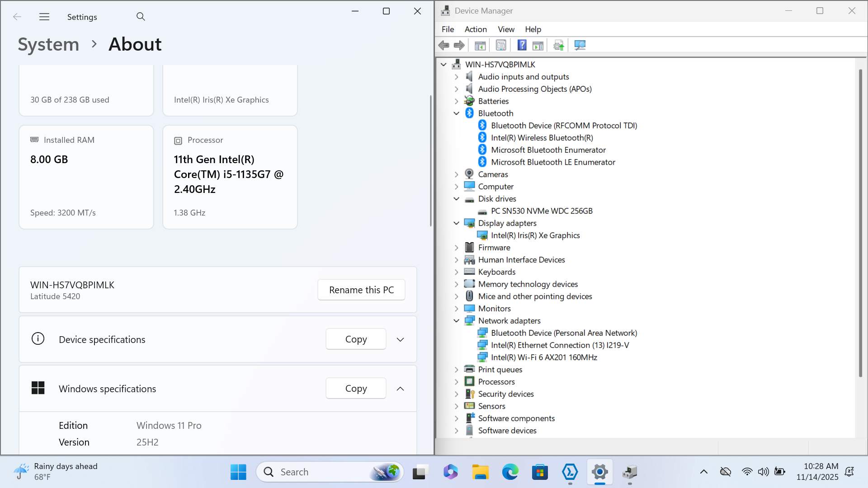Viewport: 868px width, 488px height.
Task: Open the Action menu
Action: tap(476, 29)
